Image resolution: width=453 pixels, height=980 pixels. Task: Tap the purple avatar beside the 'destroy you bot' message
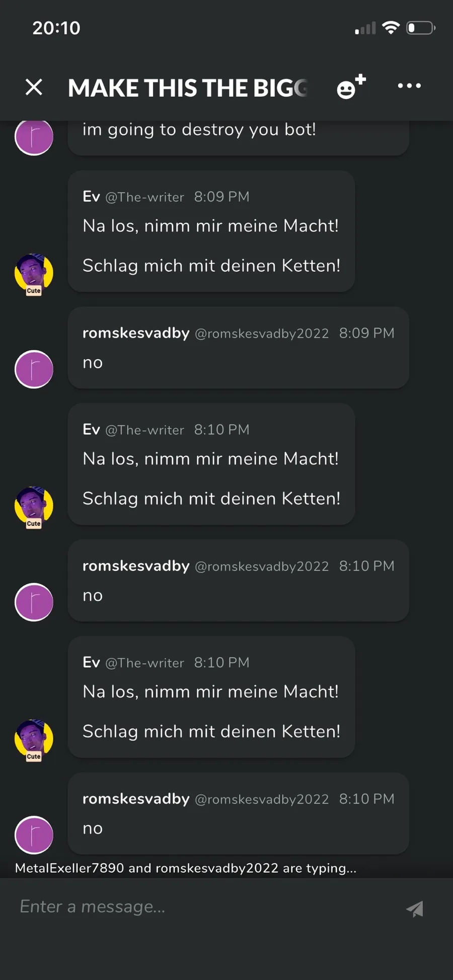34,137
